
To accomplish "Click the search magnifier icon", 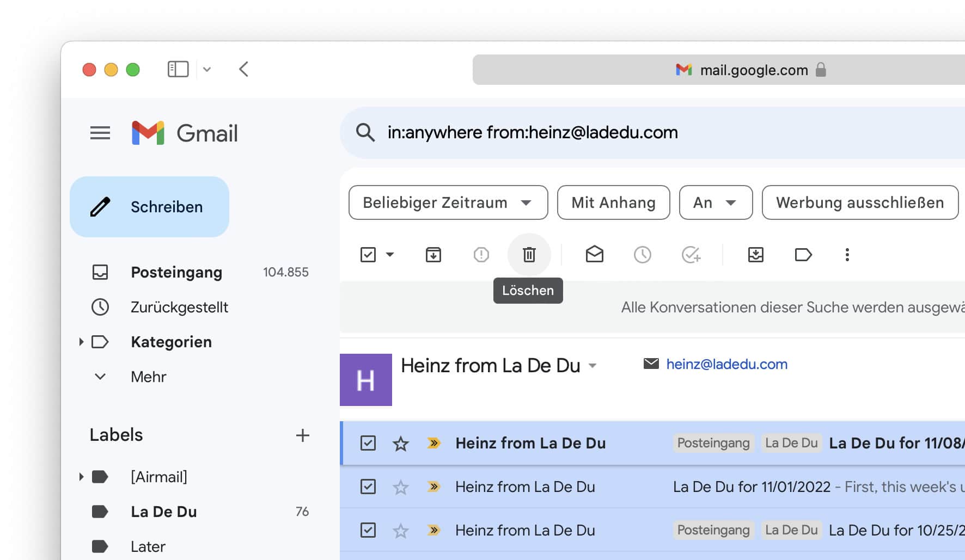I will click(x=365, y=132).
